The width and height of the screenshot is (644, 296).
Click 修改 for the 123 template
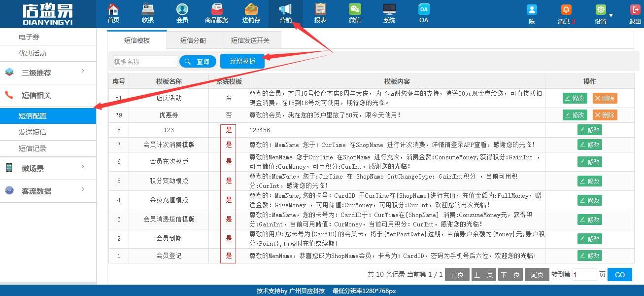click(590, 130)
